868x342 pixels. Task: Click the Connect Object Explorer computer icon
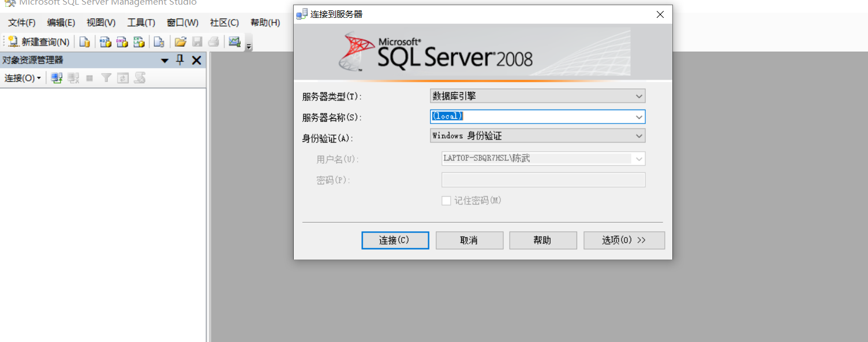tap(57, 78)
